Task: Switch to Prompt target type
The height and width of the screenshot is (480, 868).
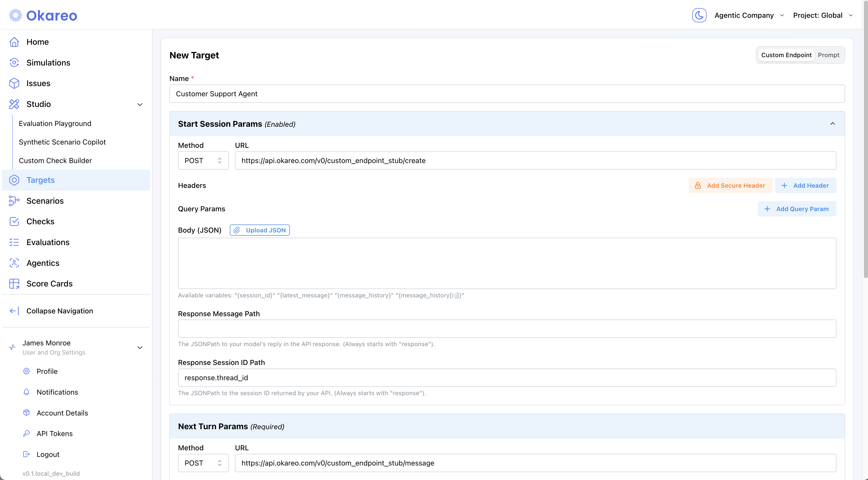Action: click(x=828, y=55)
